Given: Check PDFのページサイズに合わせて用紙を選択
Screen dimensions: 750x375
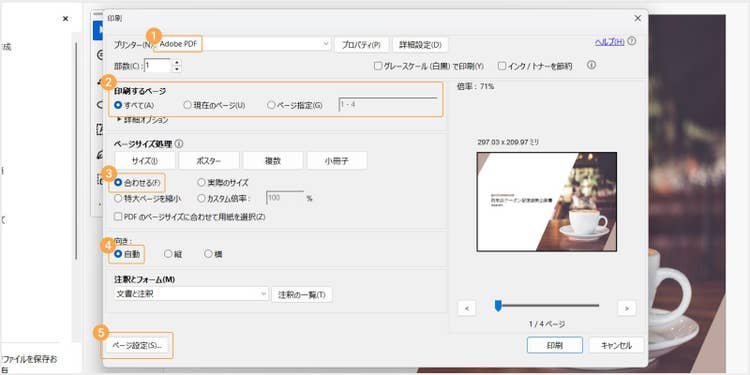Looking at the screenshot, I should [118, 217].
